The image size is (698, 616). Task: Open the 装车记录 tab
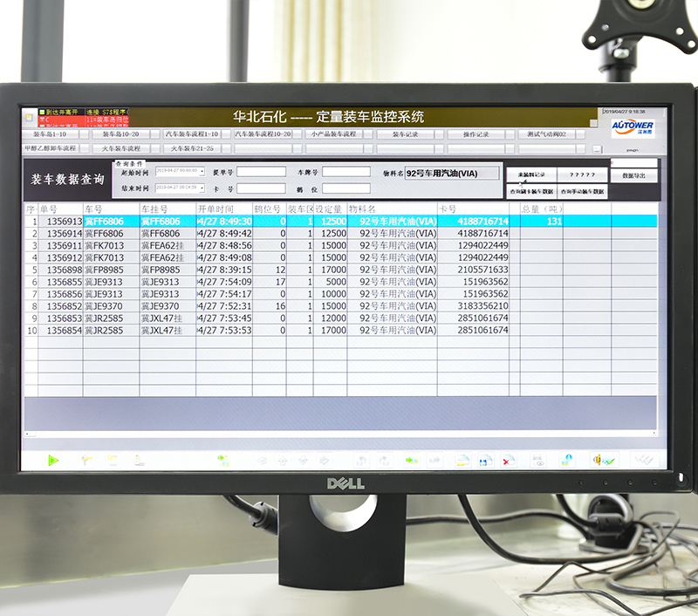point(407,134)
